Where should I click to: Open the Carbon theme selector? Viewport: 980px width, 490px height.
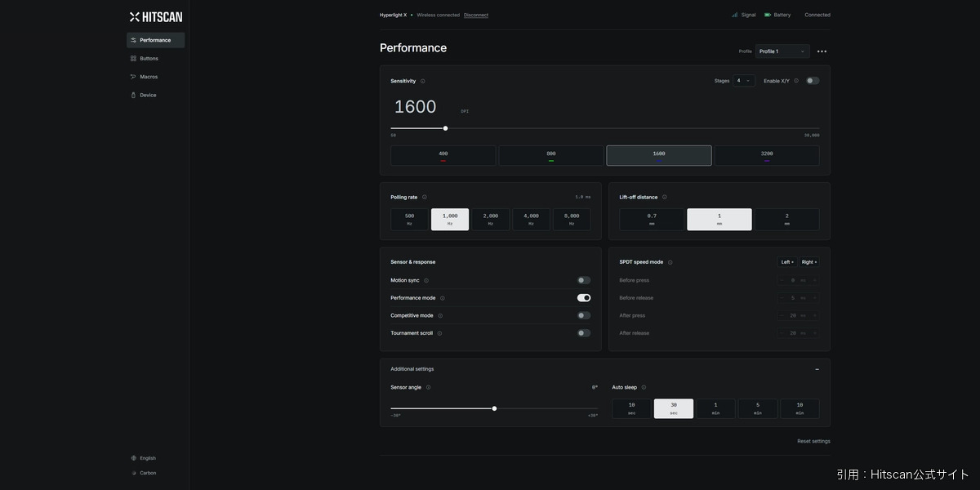coord(144,473)
